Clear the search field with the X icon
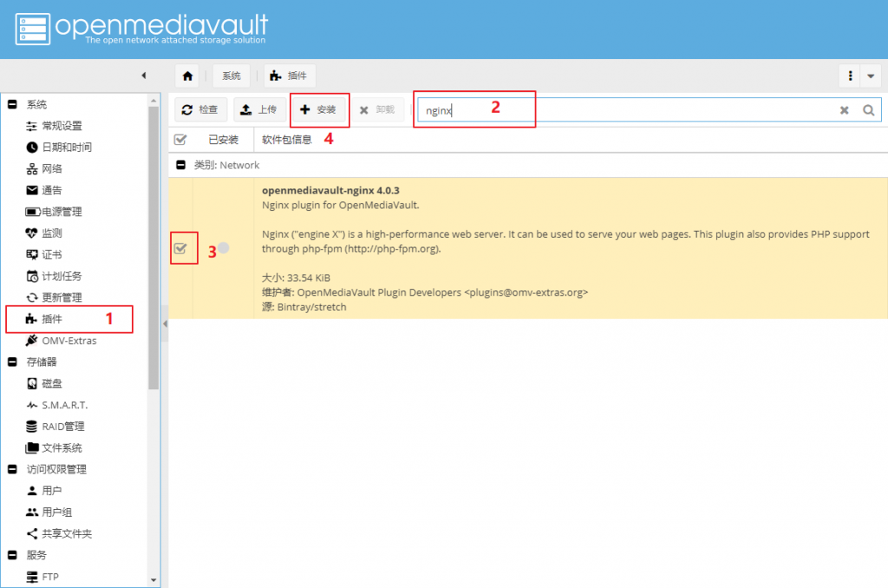 (x=844, y=110)
